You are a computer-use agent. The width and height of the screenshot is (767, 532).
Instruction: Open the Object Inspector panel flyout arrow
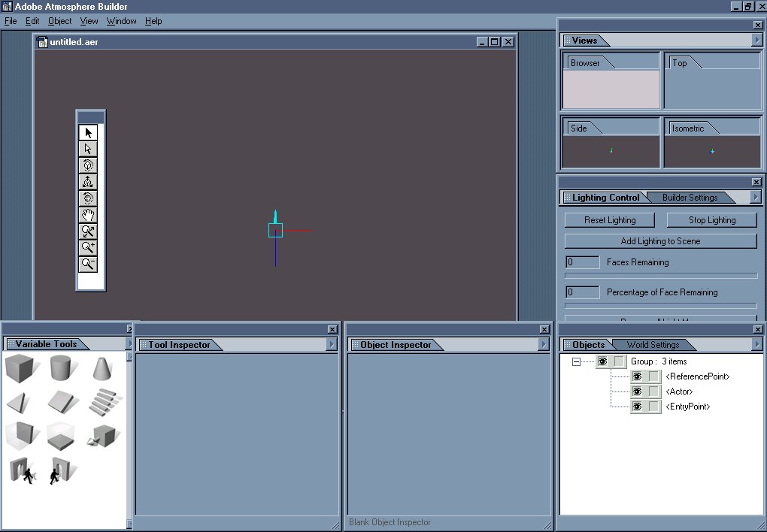544,344
